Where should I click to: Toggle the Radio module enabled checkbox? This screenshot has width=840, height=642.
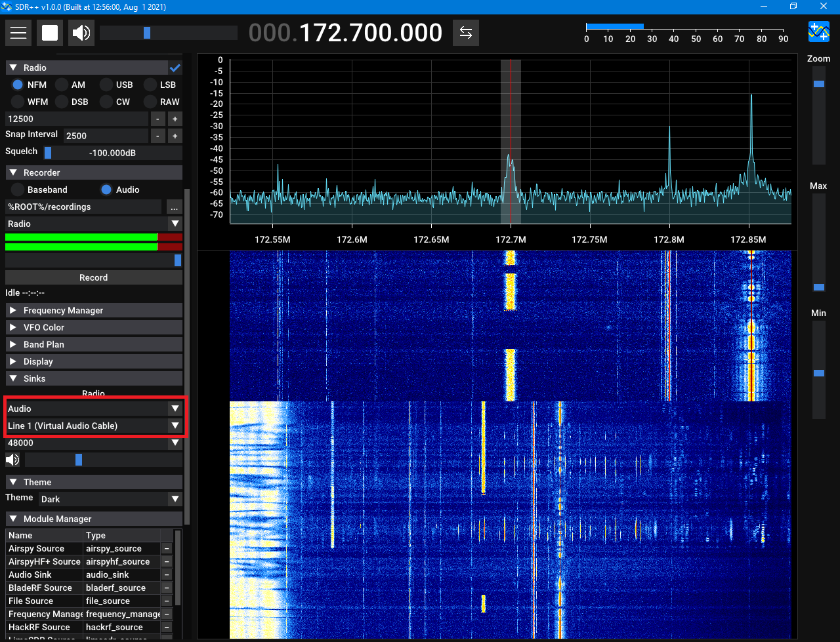[175, 68]
